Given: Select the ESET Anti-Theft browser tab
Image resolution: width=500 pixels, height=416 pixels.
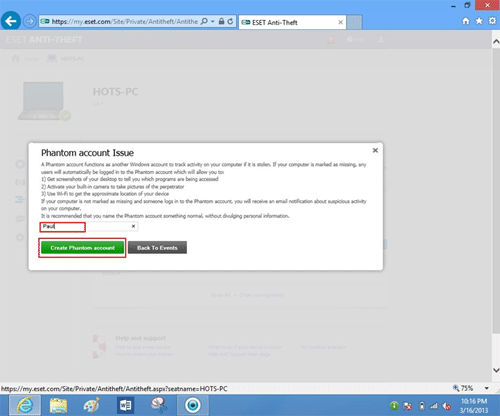Looking at the screenshot, I should point(292,22).
